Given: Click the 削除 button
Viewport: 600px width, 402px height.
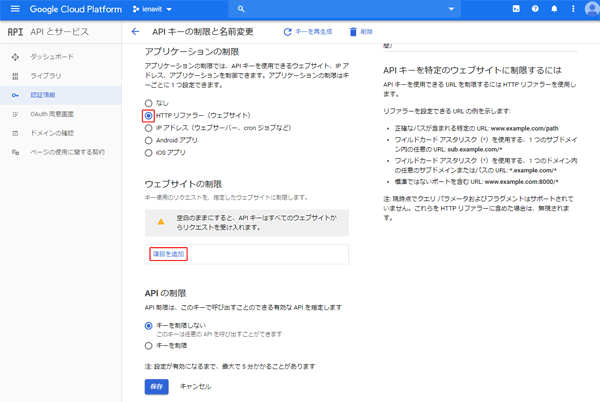Looking at the screenshot, I should [x=361, y=32].
